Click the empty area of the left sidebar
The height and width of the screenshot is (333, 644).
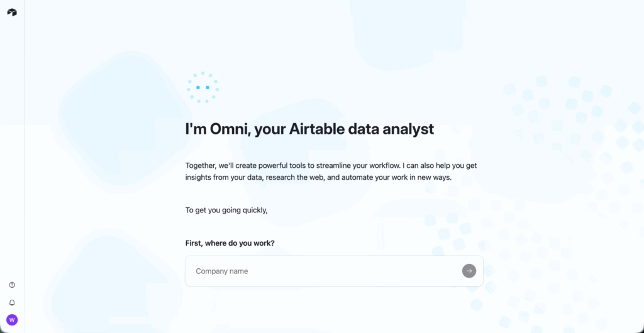click(x=12, y=157)
